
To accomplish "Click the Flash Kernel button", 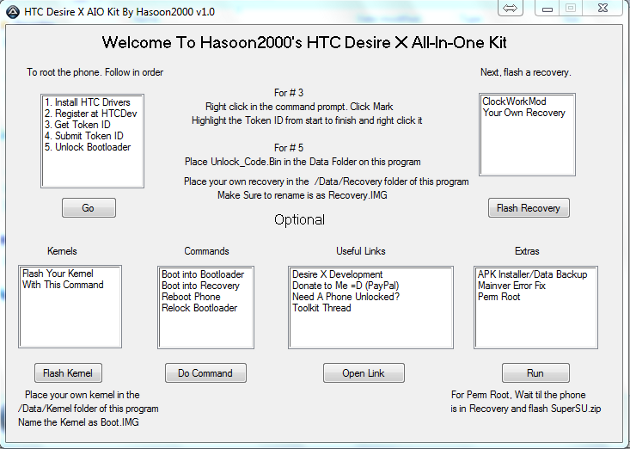I will pos(68,373).
